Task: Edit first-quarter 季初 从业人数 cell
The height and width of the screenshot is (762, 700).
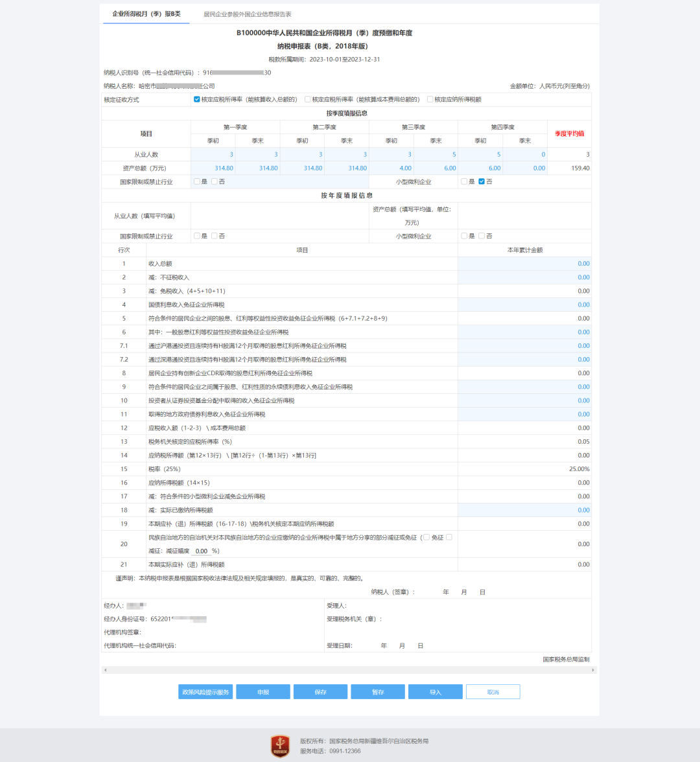Action: (213, 154)
